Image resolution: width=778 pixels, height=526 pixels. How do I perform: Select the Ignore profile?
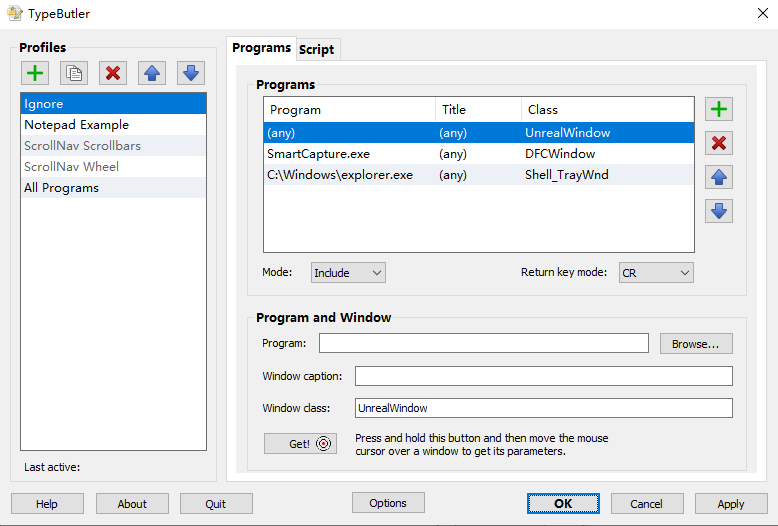coord(114,104)
